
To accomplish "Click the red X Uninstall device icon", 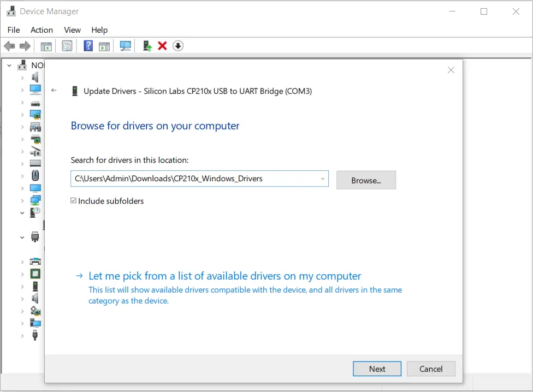I will [162, 46].
